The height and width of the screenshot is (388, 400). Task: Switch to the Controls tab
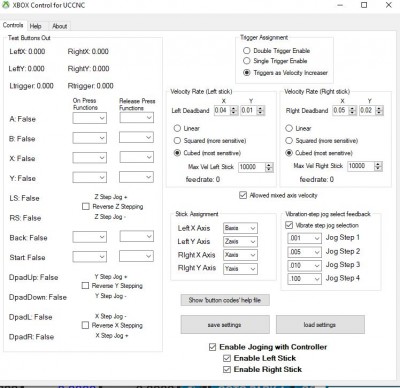pos(13,25)
